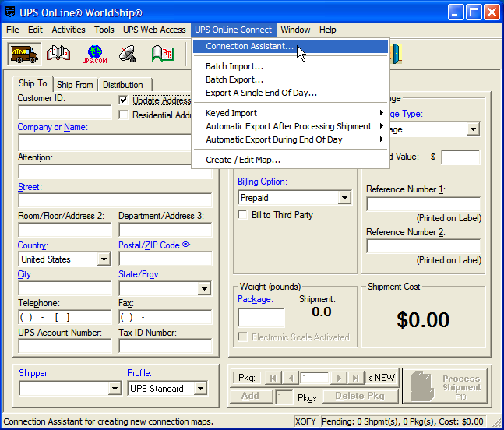Toggle Electronic Scale Activated checkbox
The image size is (504, 430).
pyautogui.click(x=242, y=337)
